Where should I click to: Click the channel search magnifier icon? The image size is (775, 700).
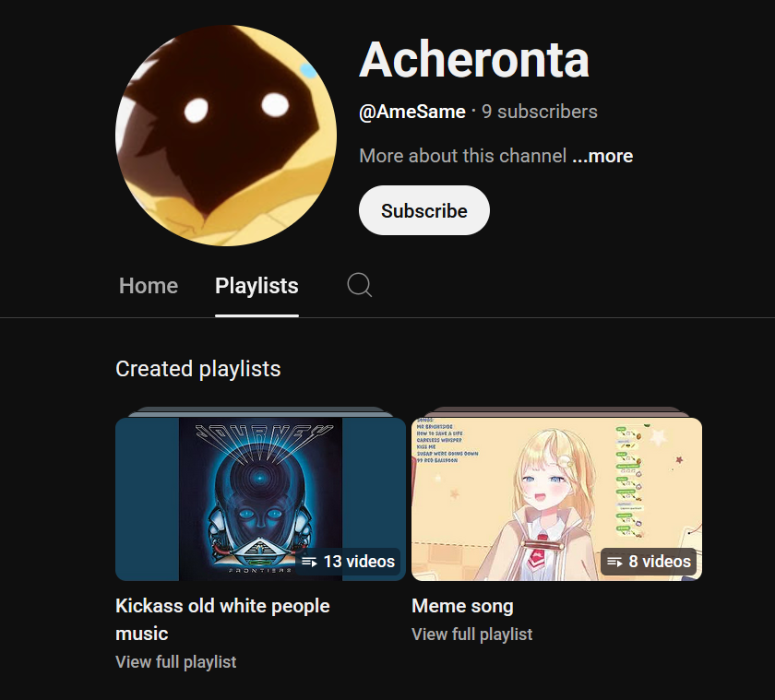point(359,285)
